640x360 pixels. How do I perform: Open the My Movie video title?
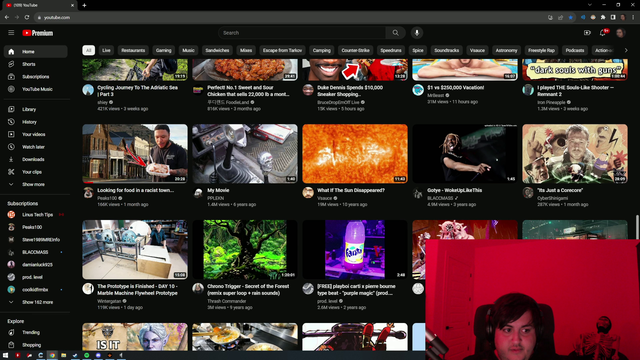coord(218,190)
